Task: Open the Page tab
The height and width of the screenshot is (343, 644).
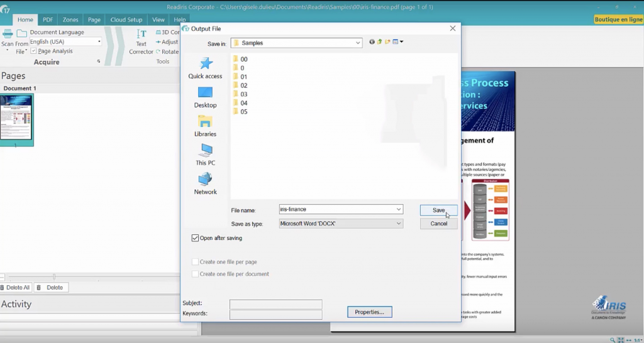Action: click(x=94, y=19)
